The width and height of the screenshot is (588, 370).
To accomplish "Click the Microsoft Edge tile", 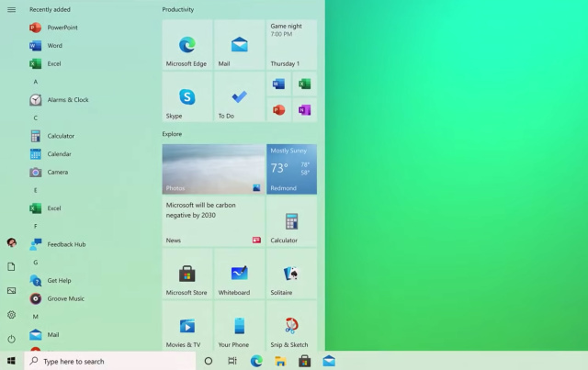I will click(x=187, y=45).
